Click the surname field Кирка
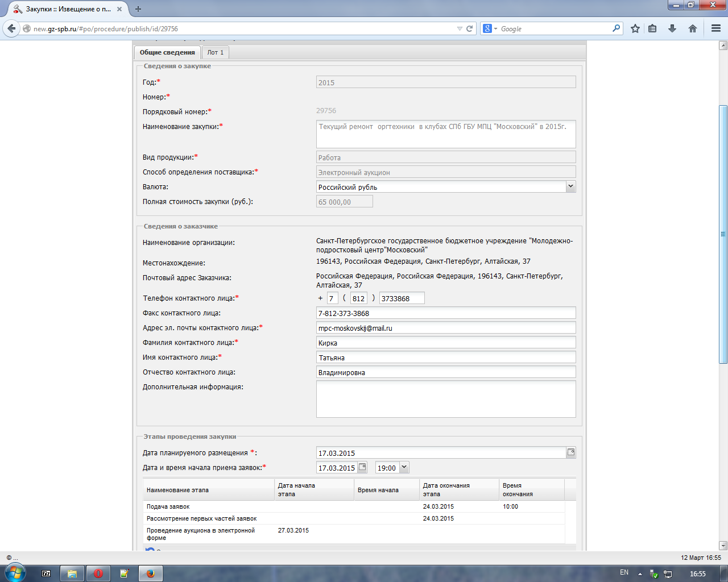728x582 pixels. tap(446, 342)
